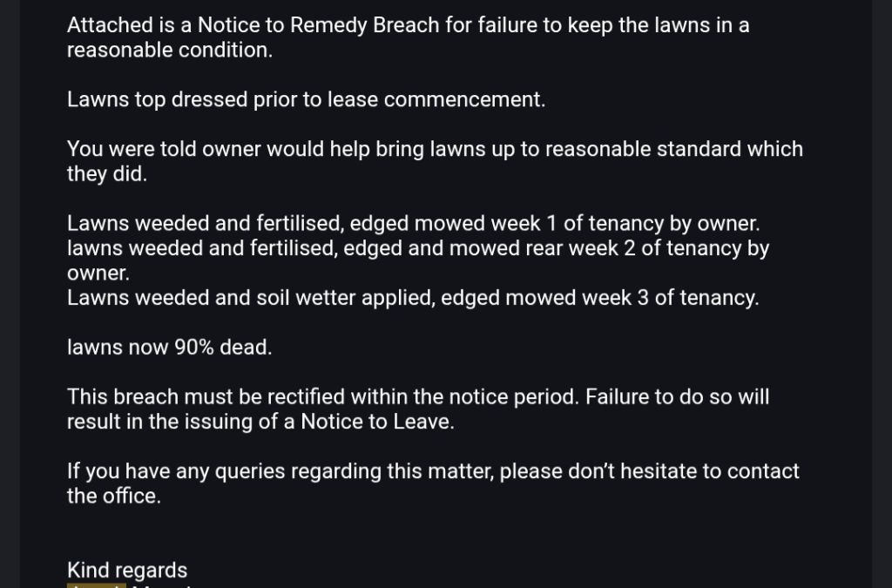Screen dimensions: 892x588
Task: Click the words 'they did.'
Action: (x=107, y=174)
